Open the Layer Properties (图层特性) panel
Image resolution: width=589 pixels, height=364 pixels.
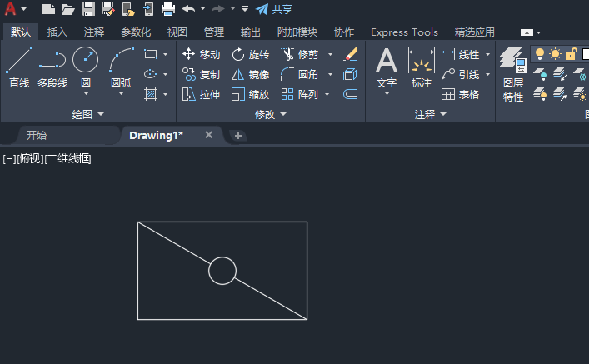tap(512, 74)
